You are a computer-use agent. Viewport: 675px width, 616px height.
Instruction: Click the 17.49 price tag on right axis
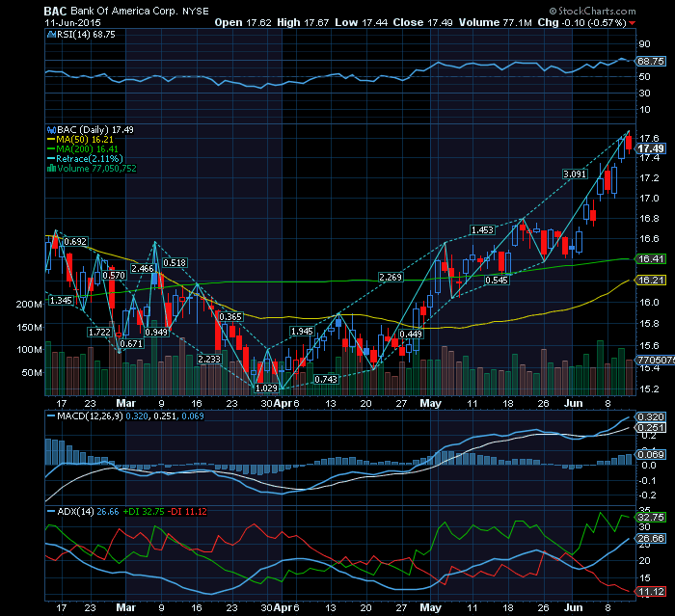[x=651, y=148]
